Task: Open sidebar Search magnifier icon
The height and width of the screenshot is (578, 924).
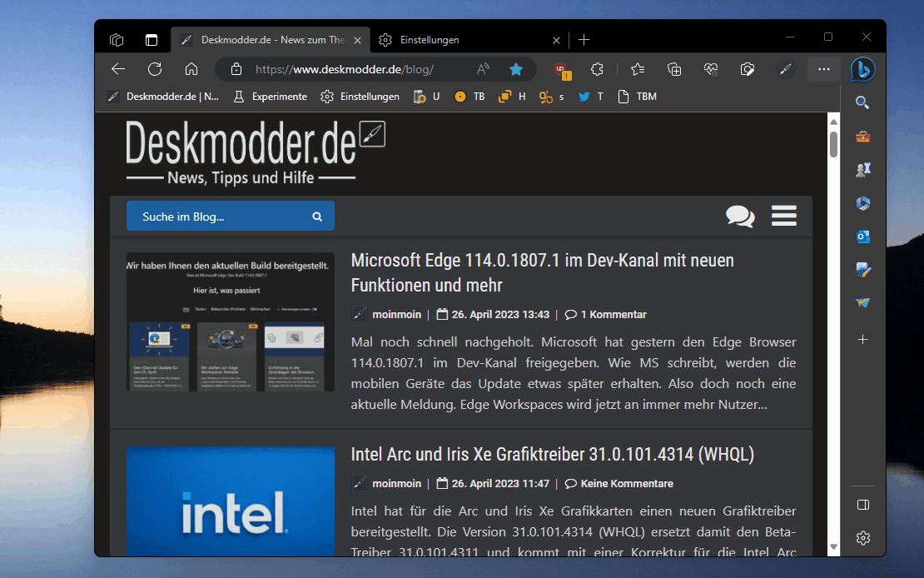Action: pyautogui.click(x=862, y=102)
